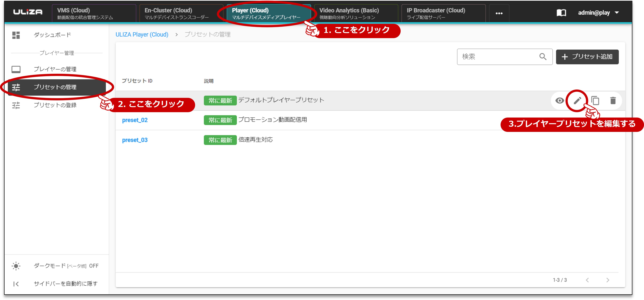Click the プリセットの登録 sliders icon
This screenshot has width=644, height=300.
[16, 105]
